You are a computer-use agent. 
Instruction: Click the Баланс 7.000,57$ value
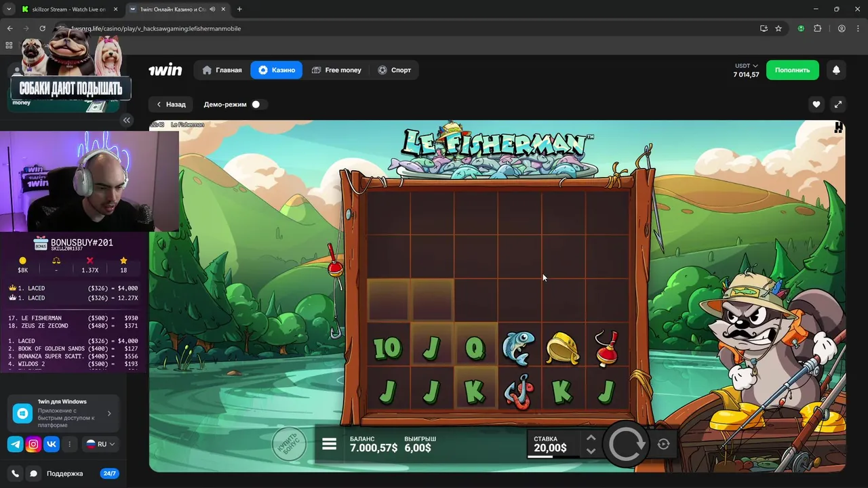pos(374,448)
